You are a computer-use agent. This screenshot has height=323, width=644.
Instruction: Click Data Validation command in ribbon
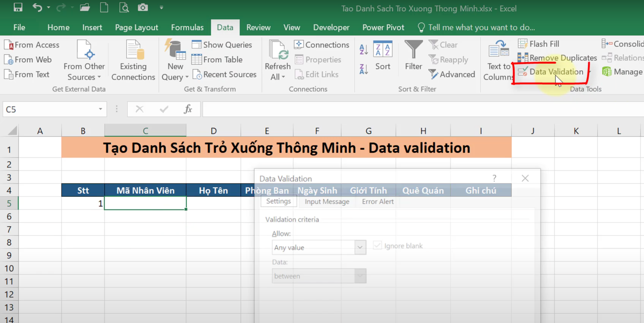click(551, 72)
